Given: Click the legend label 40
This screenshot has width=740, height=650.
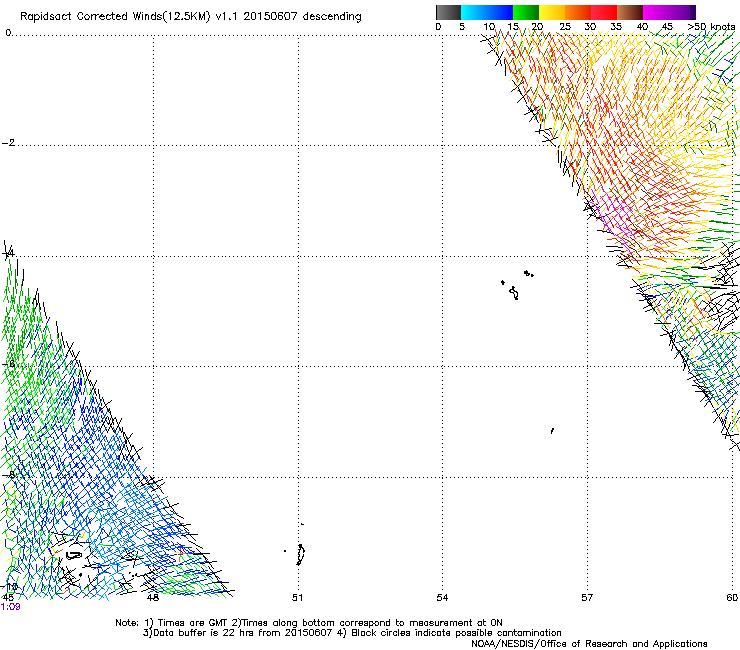Looking at the screenshot, I should [x=642, y=27].
